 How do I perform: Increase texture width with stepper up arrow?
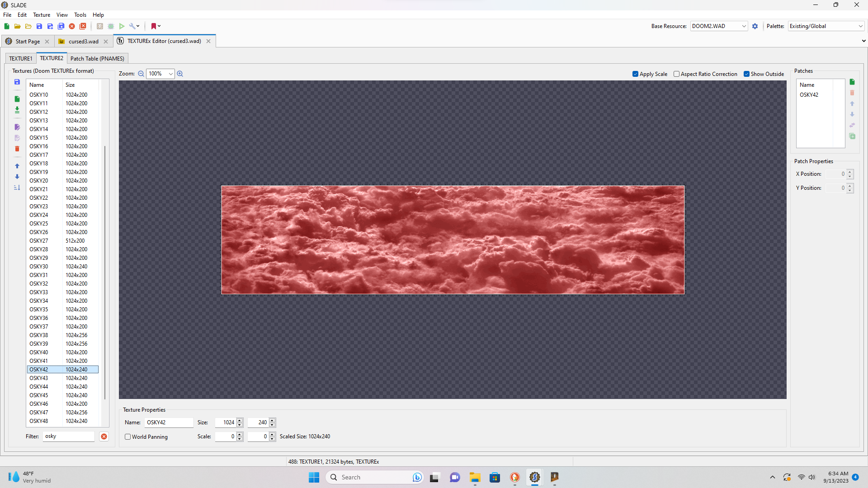(240, 420)
